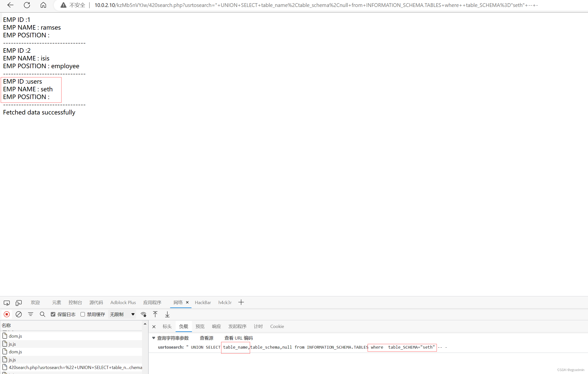Toggle the network filter icon

tap(31, 314)
